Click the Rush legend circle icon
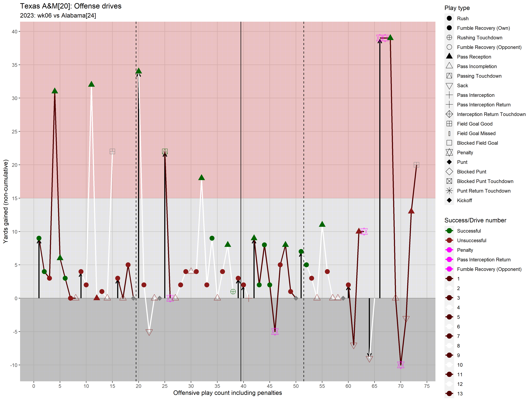The height and width of the screenshot is (399, 532). tap(449, 18)
